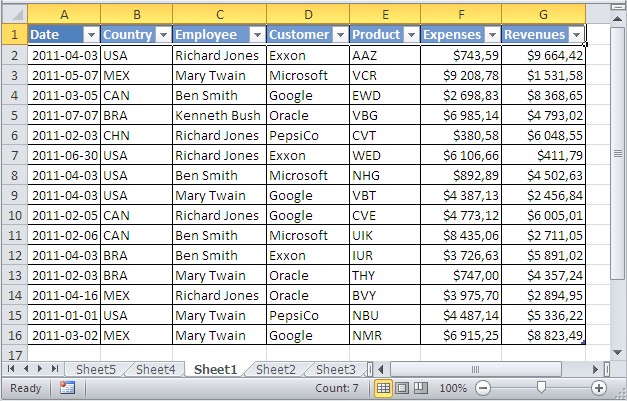Click the zoom in plus button

[x=599, y=388]
